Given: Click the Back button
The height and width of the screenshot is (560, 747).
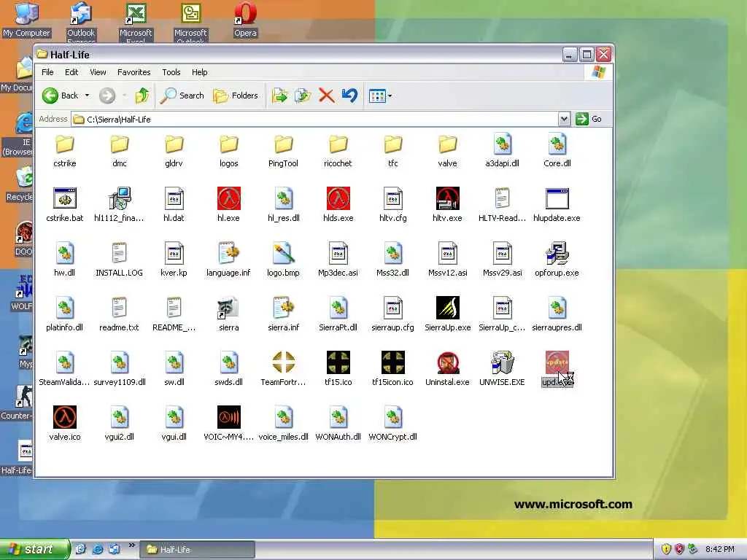Looking at the screenshot, I should click(60, 96).
